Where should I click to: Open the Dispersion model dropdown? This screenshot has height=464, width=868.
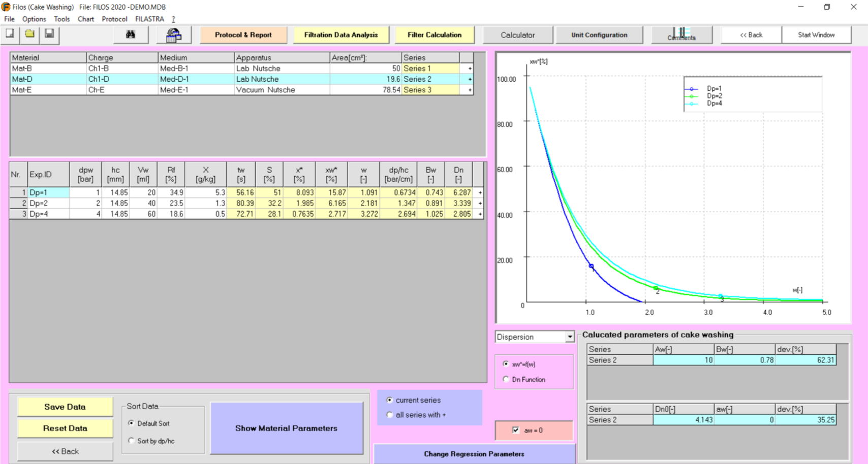click(570, 337)
